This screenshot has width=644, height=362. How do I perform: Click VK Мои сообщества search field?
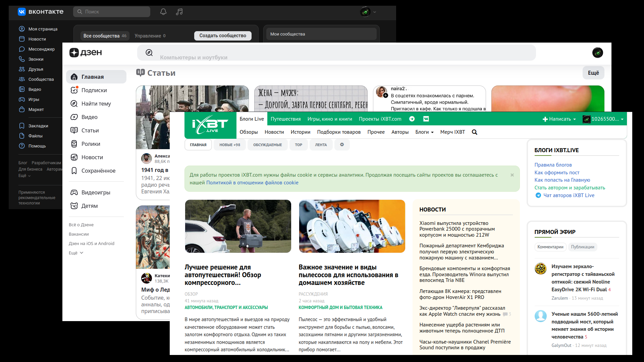[x=321, y=34]
